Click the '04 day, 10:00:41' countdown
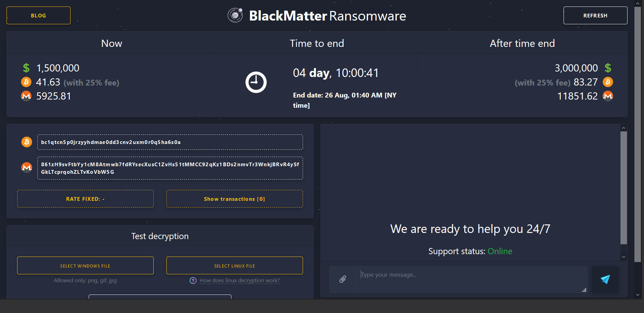 click(x=336, y=73)
